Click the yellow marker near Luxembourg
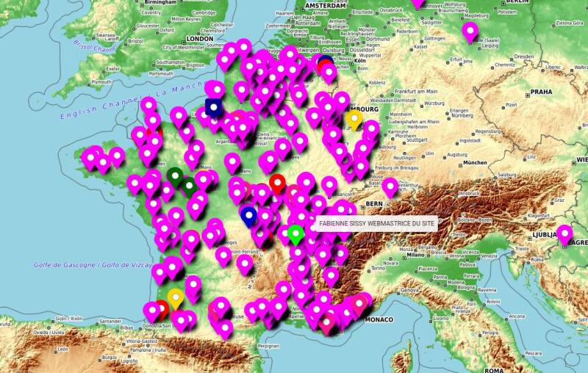The height and width of the screenshot is (373, 588). tap(354, 119)
